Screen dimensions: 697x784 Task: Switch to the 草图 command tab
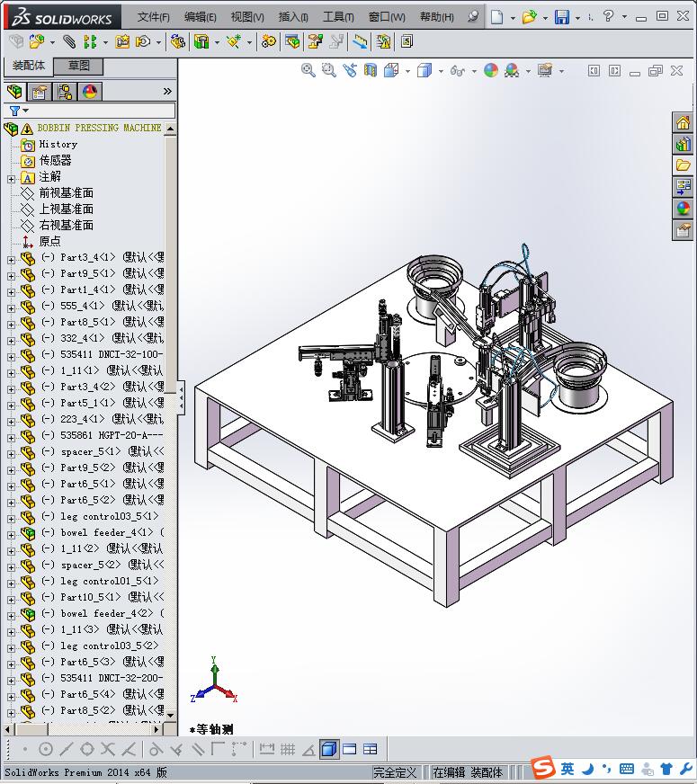coord(78,66)
